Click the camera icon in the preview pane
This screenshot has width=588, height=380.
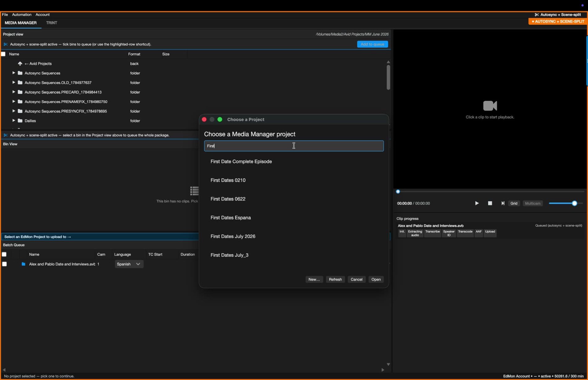[x=490, y=106]
